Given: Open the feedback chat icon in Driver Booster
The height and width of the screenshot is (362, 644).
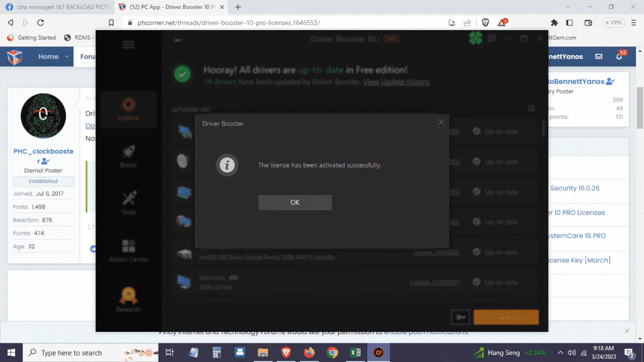Looking at the screenshot, I should pyautogui.click(x=492, y=39).
